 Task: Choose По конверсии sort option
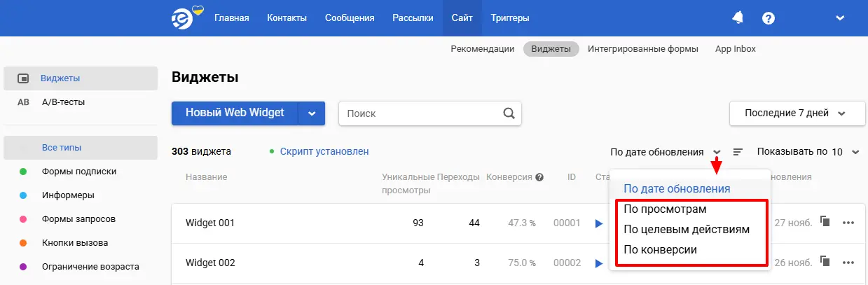[x=660, y=250]
